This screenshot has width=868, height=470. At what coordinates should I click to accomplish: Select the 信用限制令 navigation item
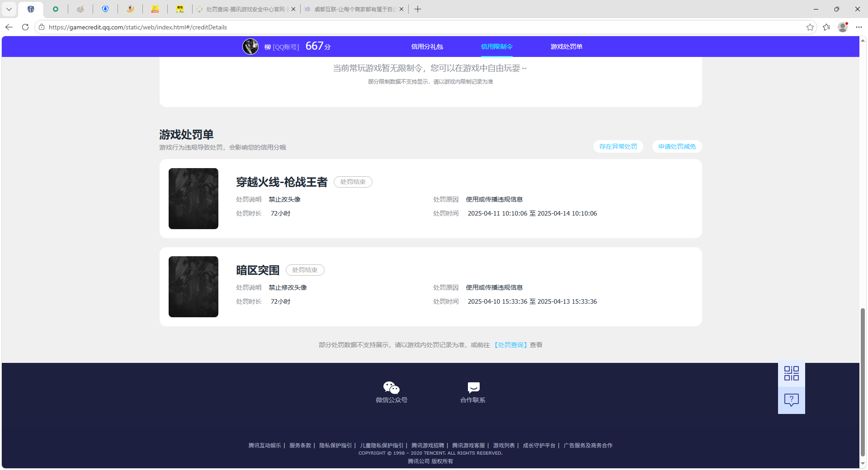pyautogui.click(x=496, y=47)
